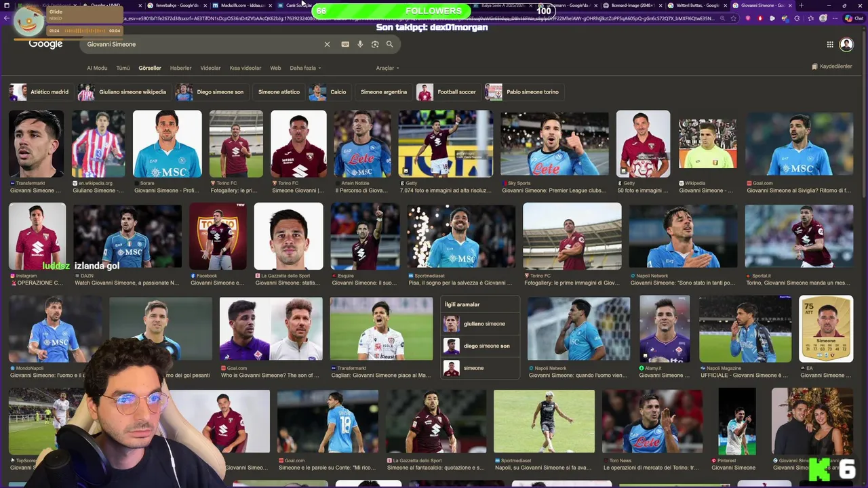Clear the Google search box text
This screenshot has height=488, width=868.
click(327, 44)
